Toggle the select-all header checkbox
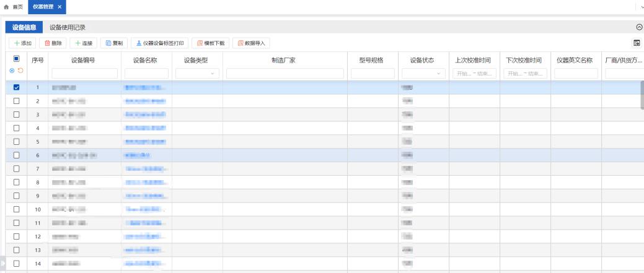 (17, 59)
